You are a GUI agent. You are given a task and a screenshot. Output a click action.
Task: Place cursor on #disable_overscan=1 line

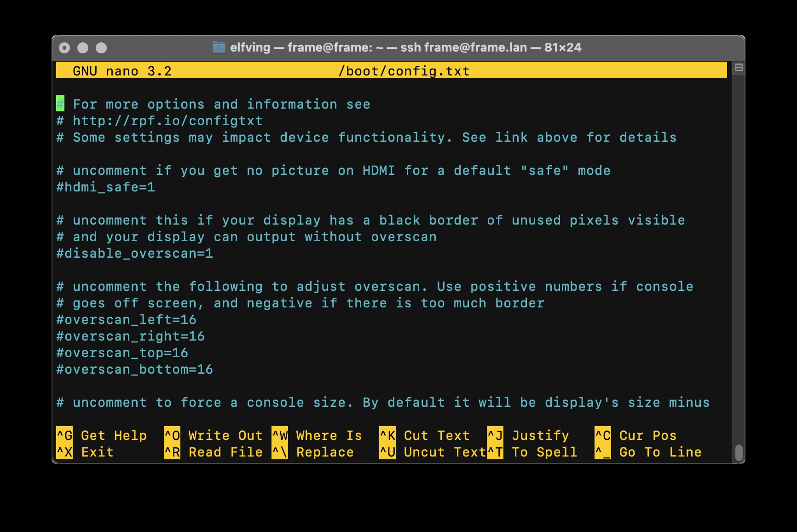(135, 253)
